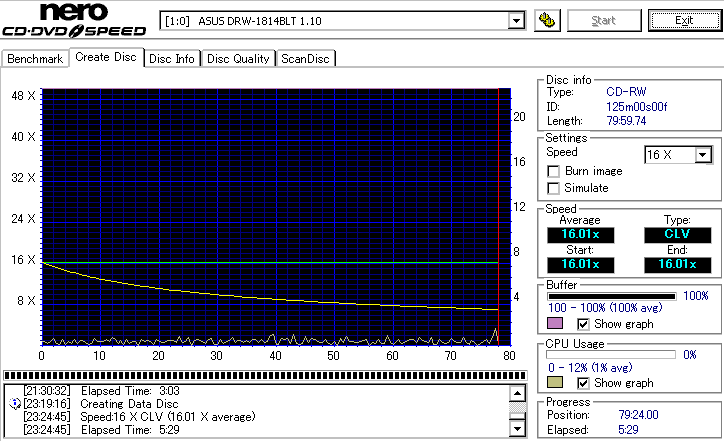The image size is (724, 441).
Task: Click the purple Buffer color swatch
Action: [x=555, y=324]
